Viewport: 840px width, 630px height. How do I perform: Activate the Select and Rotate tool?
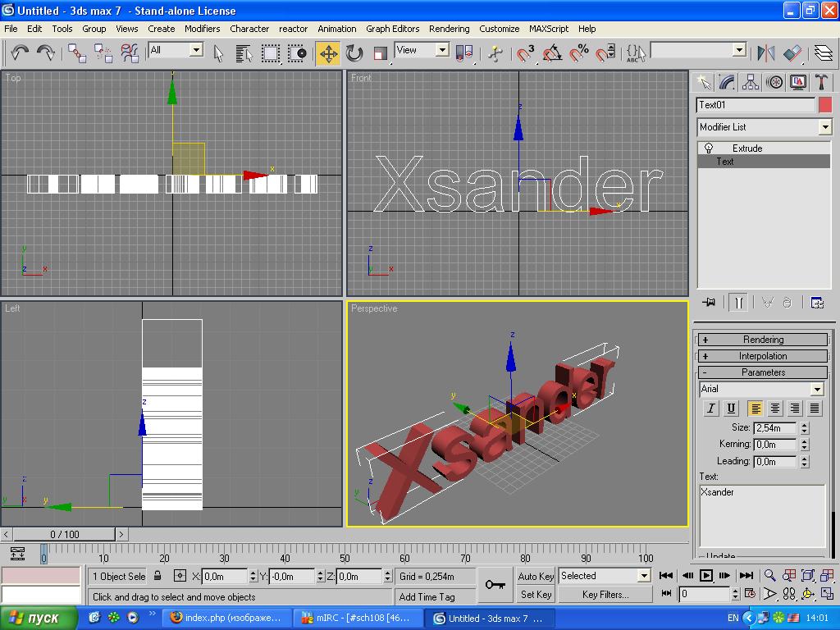(354, 53)
